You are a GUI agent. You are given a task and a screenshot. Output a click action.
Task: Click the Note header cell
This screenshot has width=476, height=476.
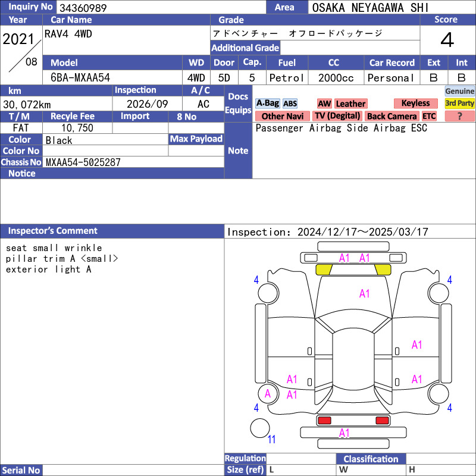[238, 151]
